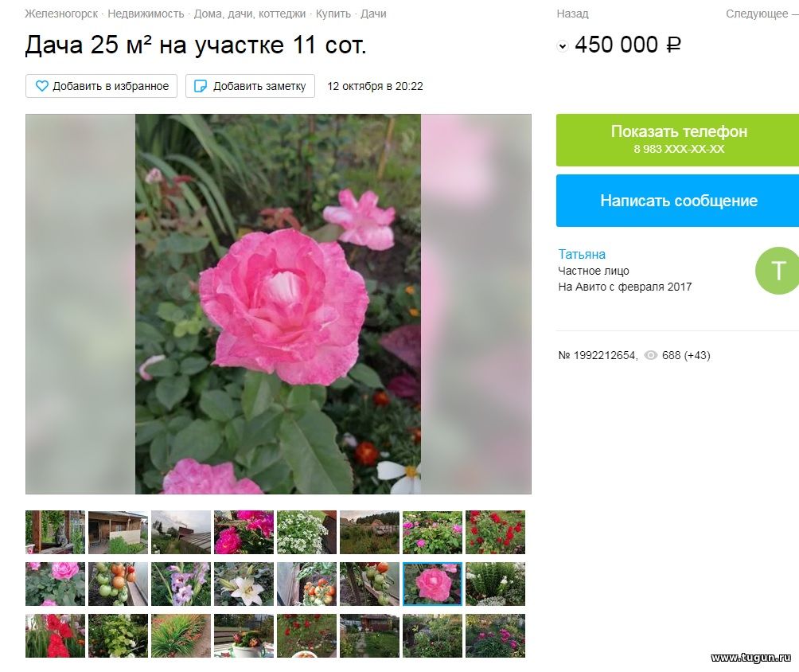Open seller profile link Татьяна
This screenshot has width=799, height=672.
[582, 254]
